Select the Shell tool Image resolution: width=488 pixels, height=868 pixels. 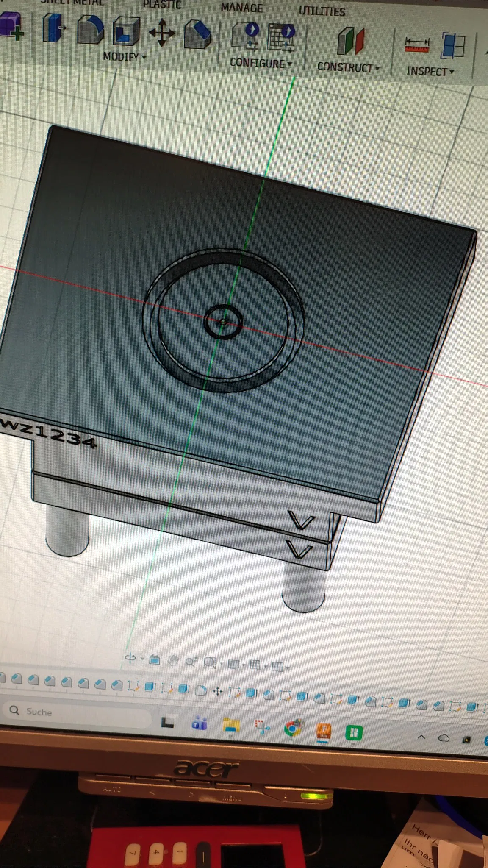click(x=126, y=31)
